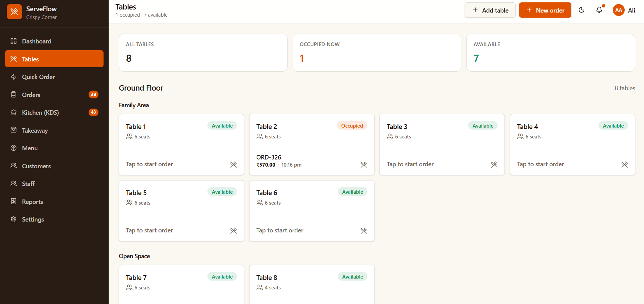This screenshot has height=304, width=644.
Task: Click the plus icon in Add table
Action: tap(475, 10)
